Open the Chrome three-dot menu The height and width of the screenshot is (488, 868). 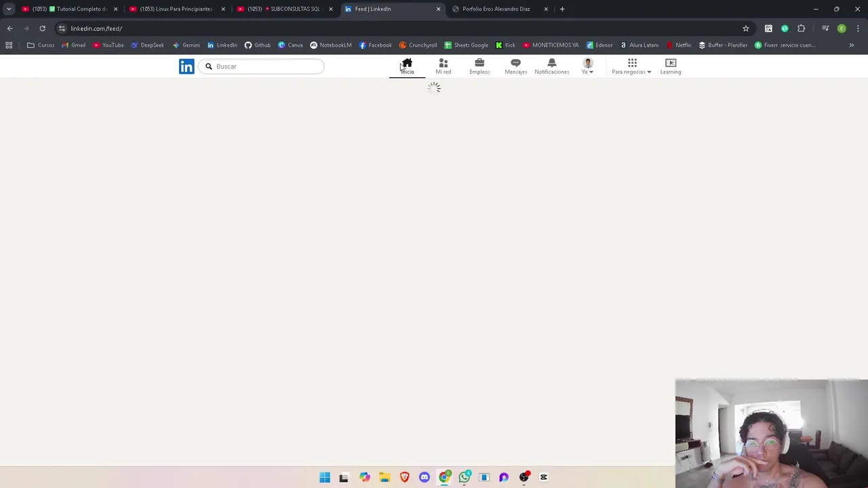click(858, 28)
